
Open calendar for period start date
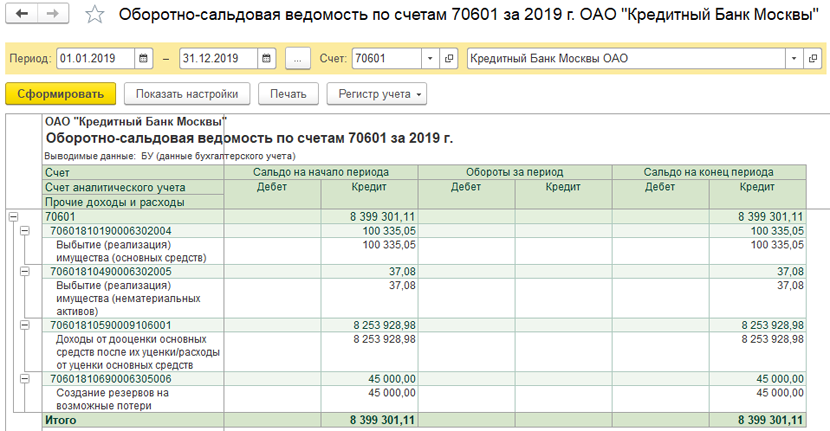144,59
